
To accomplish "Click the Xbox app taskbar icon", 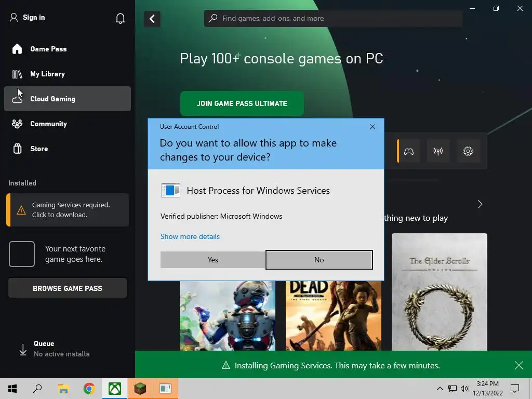I will pyautogui.click(x=115, y=389).
